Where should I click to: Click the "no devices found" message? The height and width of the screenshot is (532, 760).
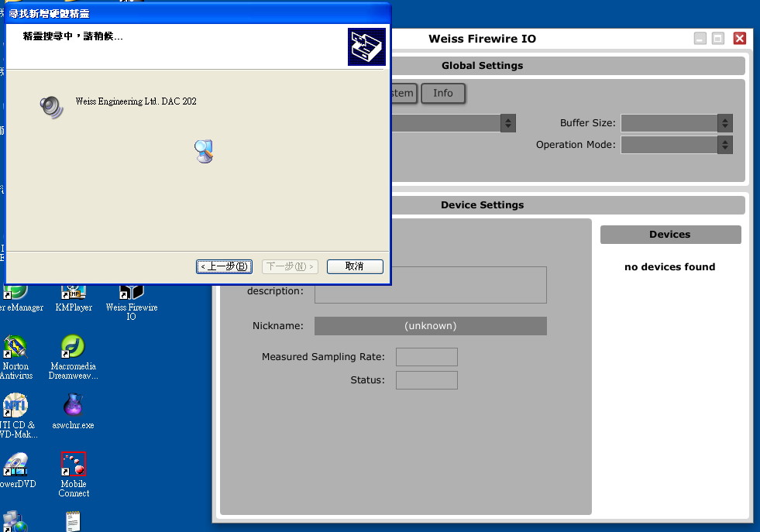pyautogui.click(x=670, y=267)
